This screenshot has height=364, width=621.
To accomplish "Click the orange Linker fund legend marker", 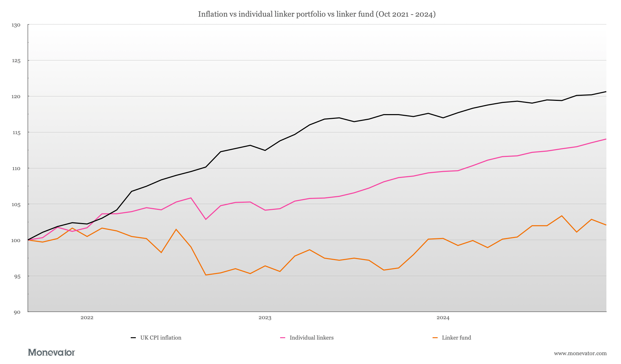I will coord(435,338).
